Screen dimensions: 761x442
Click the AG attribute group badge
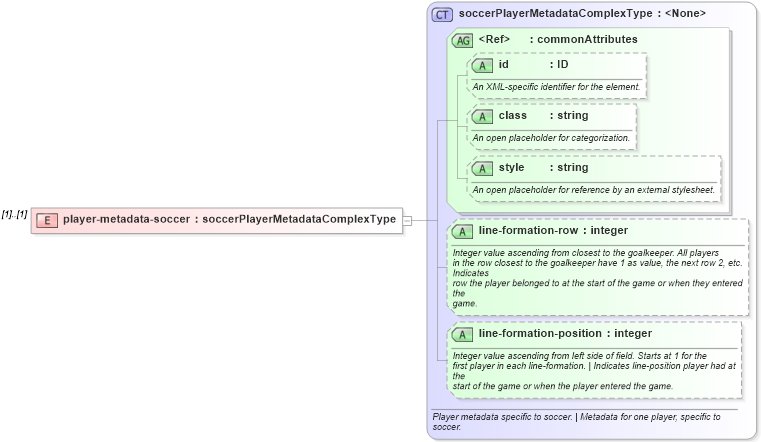(x=462, y=40)
